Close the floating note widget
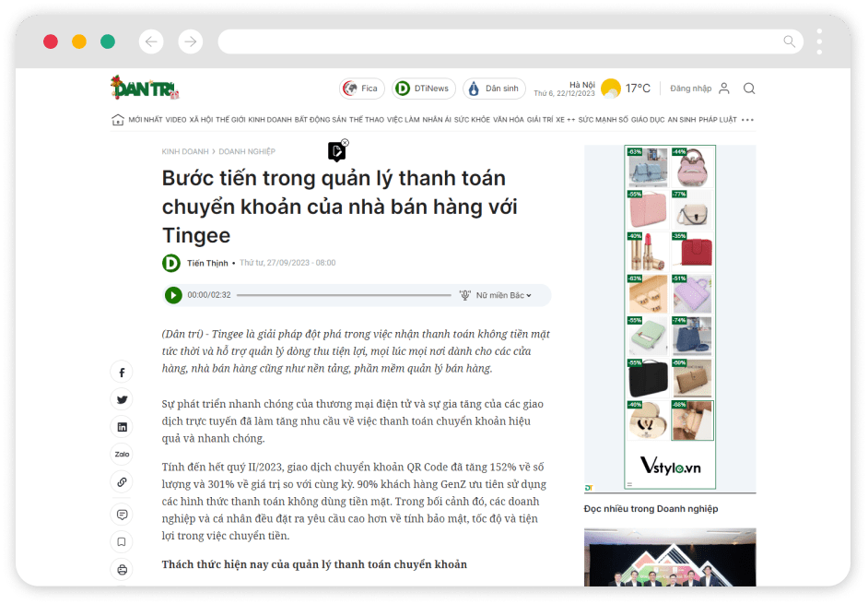Image resolution: width=868 pixels, height=604 pixels. pos(345,142)
